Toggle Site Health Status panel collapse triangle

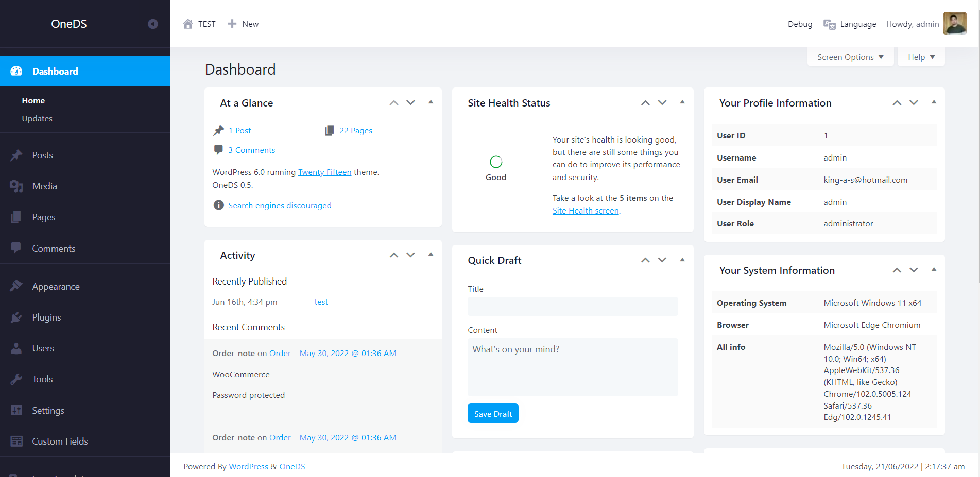click(682, 102)
